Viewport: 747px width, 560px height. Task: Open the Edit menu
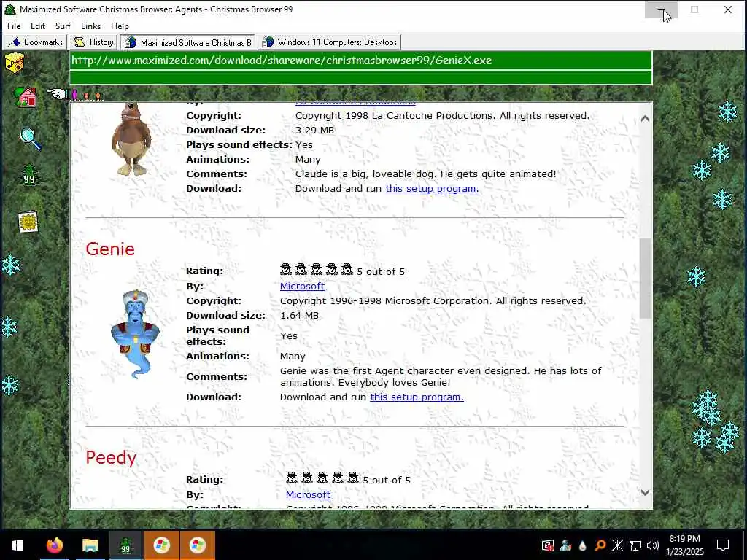(38, 26)
